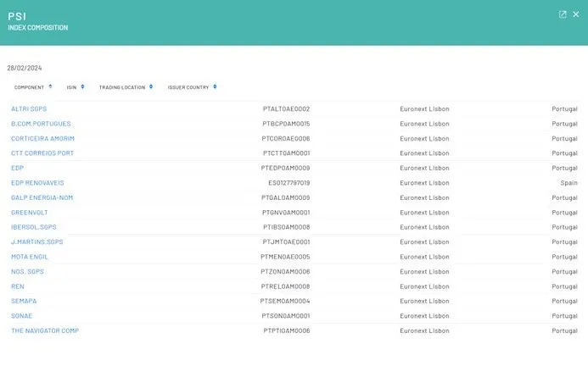The height and width of the screenshot is (372, 588).
Task: Select ISIN PTCOR0AE0006
Action: [286, 139]
